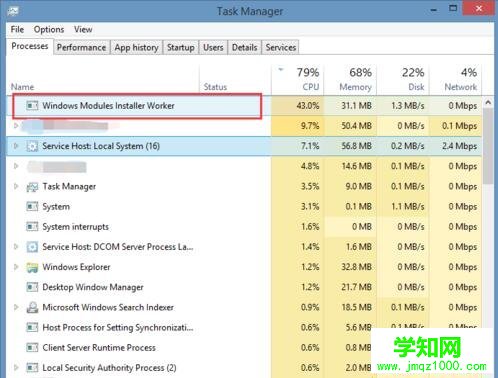Click the Task Manager process row icon
This screenshot has height=378, width=498.
click(32, 187)
